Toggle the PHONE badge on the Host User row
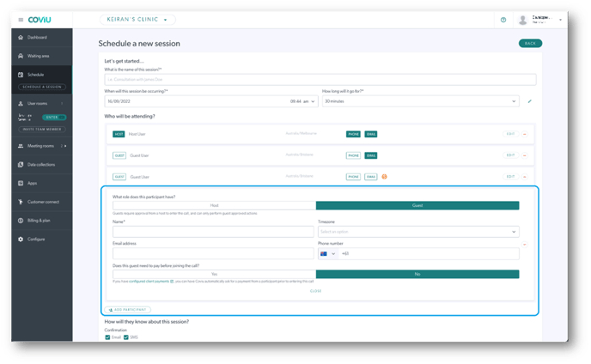 click(353, 134)
